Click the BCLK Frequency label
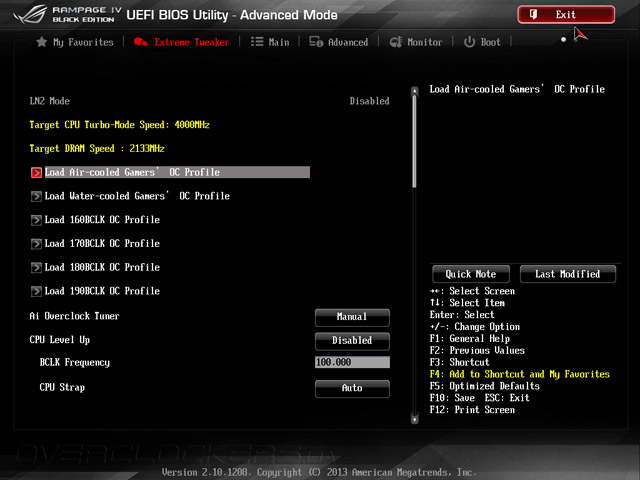This screenshot has width=640, height=480. click(74, 362)
